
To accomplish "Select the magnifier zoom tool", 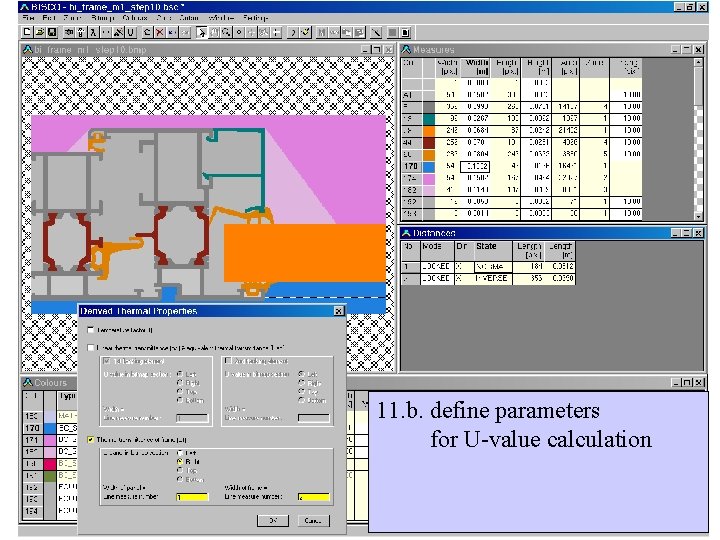I will coord(226,32).
